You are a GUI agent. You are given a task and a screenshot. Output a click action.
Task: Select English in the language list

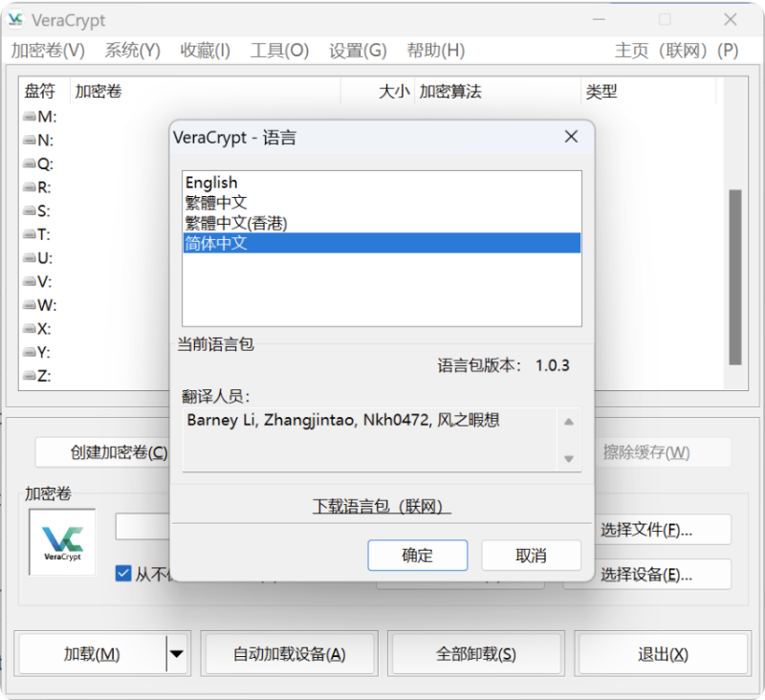click(211, 182)
